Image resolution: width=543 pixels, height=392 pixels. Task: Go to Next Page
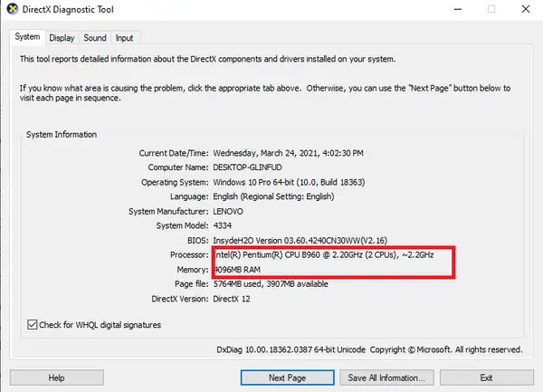(x=288, y=378)
